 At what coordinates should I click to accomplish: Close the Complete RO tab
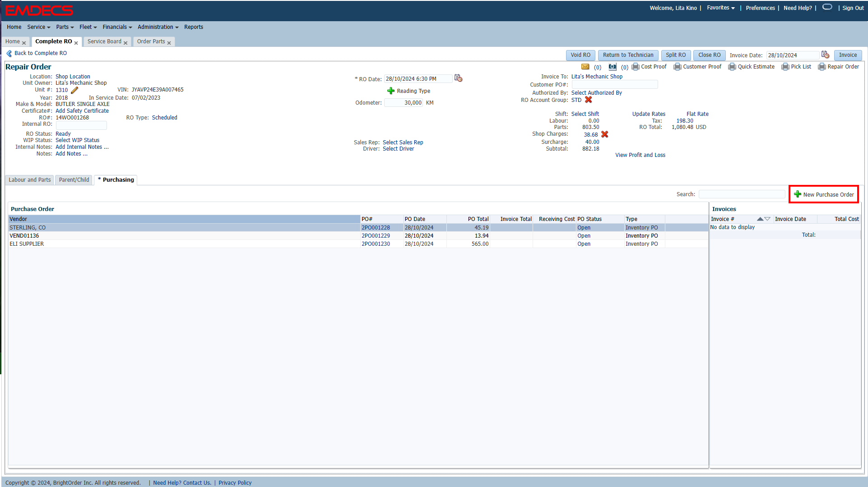[x=76, y=43]
